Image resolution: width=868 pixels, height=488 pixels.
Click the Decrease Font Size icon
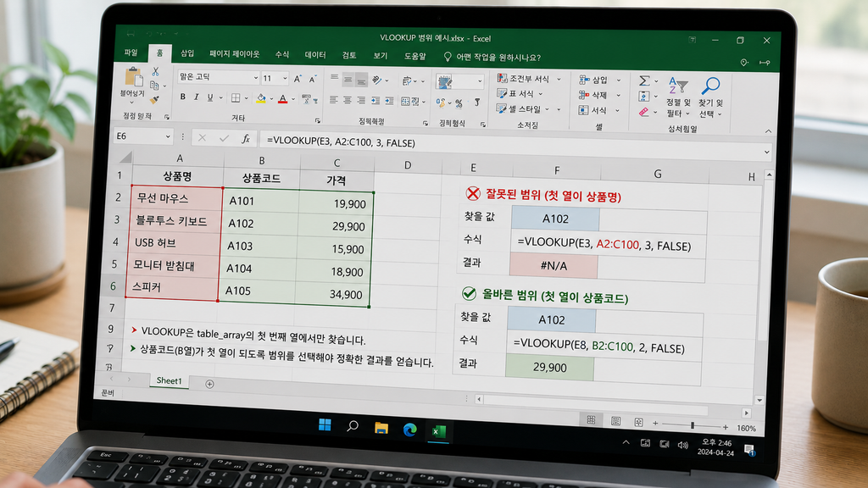coord(313,79)
